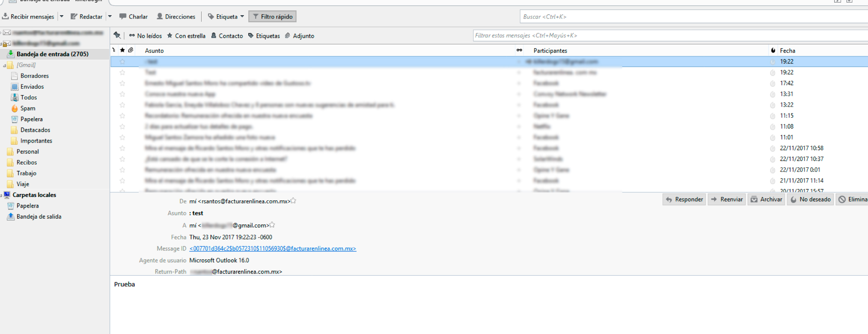Screen dimensions: 868x334
Task: Sort by the junk flame column header
Action: (773, 50)
